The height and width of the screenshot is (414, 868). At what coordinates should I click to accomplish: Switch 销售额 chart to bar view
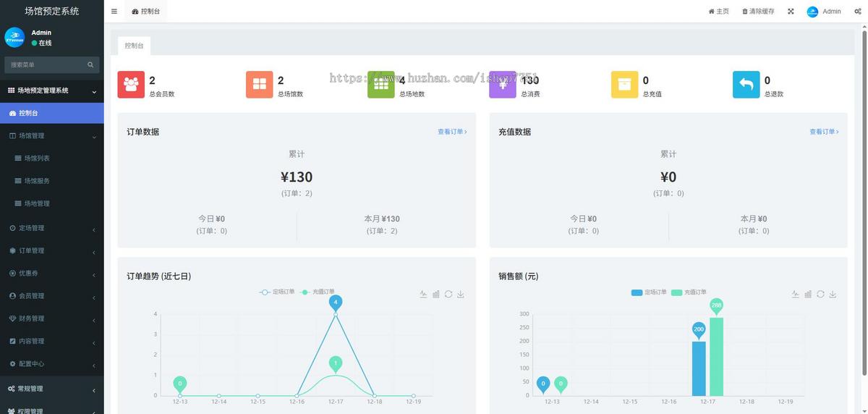[x=808, y=294]
